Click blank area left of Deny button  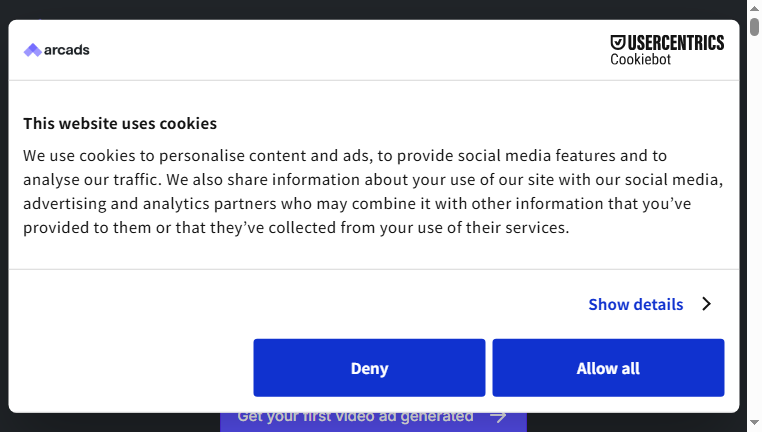pos(131,368)
